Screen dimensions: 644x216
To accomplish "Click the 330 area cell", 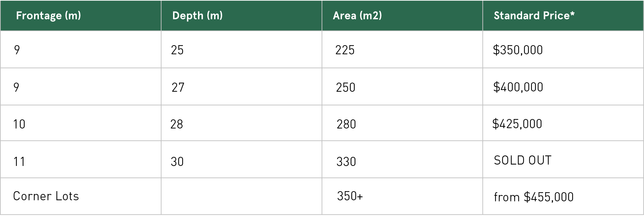I will (x=346, y=162).
